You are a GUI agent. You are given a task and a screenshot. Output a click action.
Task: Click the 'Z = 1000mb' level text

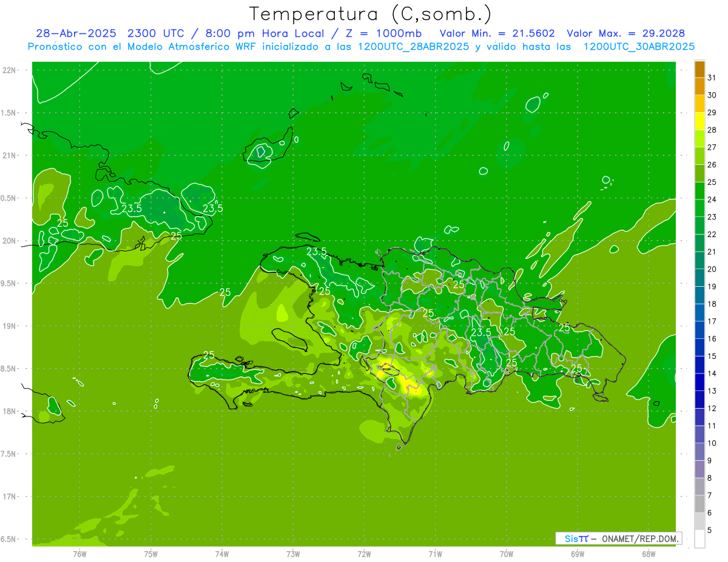[x=384, y=33]
